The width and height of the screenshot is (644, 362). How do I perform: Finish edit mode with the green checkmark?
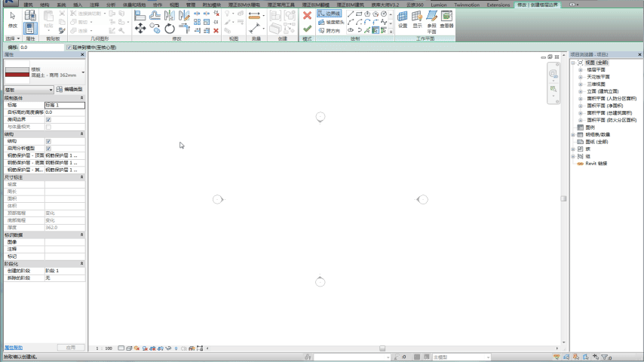307,29
